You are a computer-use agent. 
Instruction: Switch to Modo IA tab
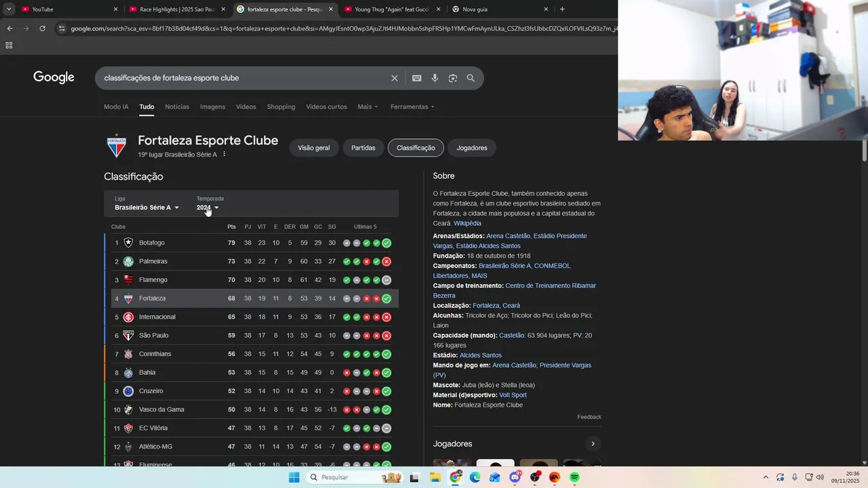click(116, 107)
